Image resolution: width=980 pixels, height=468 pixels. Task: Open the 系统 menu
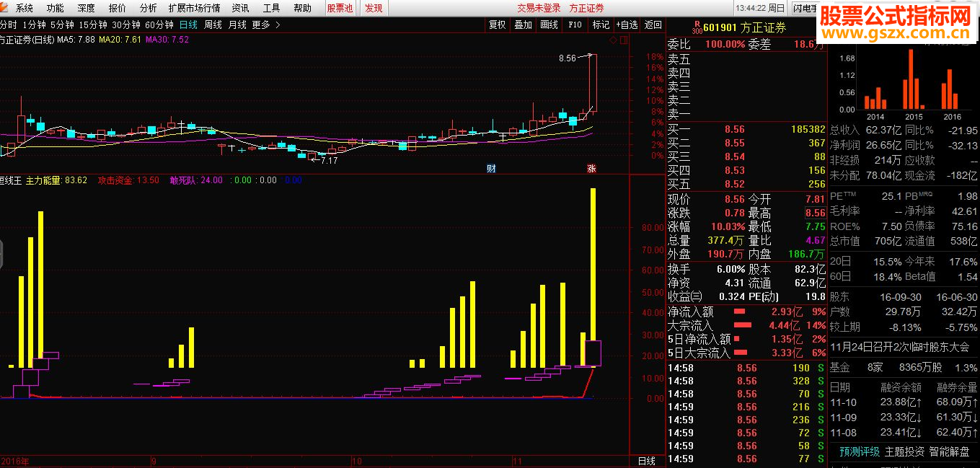pyautogui.click(x=25, y=8)
